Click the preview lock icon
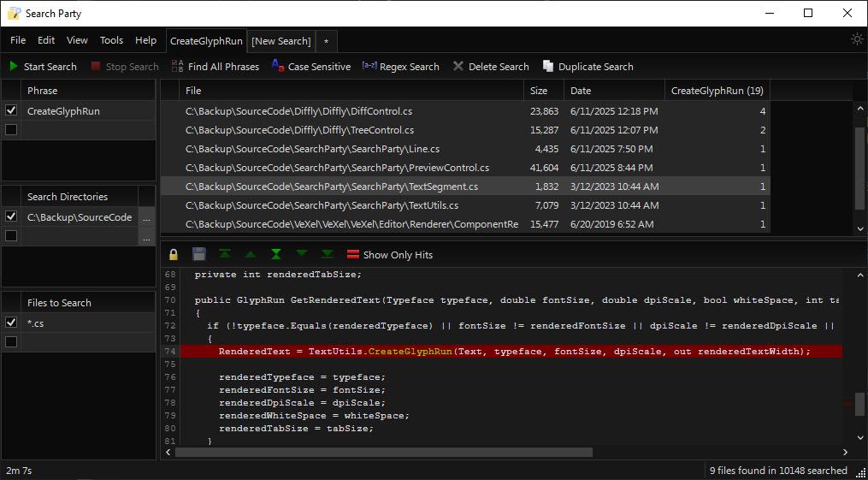 pyautogui.click(x=174, y=255)
